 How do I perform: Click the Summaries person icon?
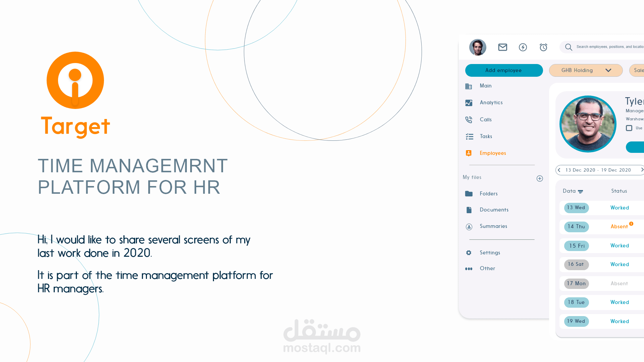pyautogui.click(x=469, y=227)
